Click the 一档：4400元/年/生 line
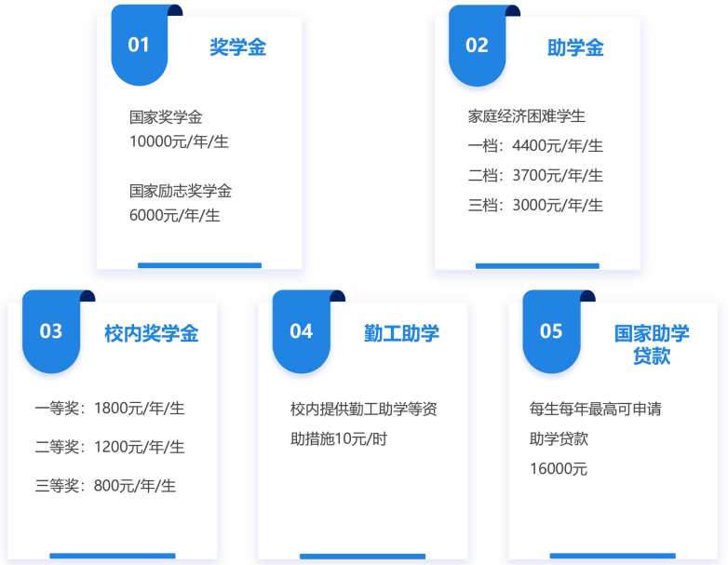Viewport: 728px width, 565px height. (x=535, y=146)
